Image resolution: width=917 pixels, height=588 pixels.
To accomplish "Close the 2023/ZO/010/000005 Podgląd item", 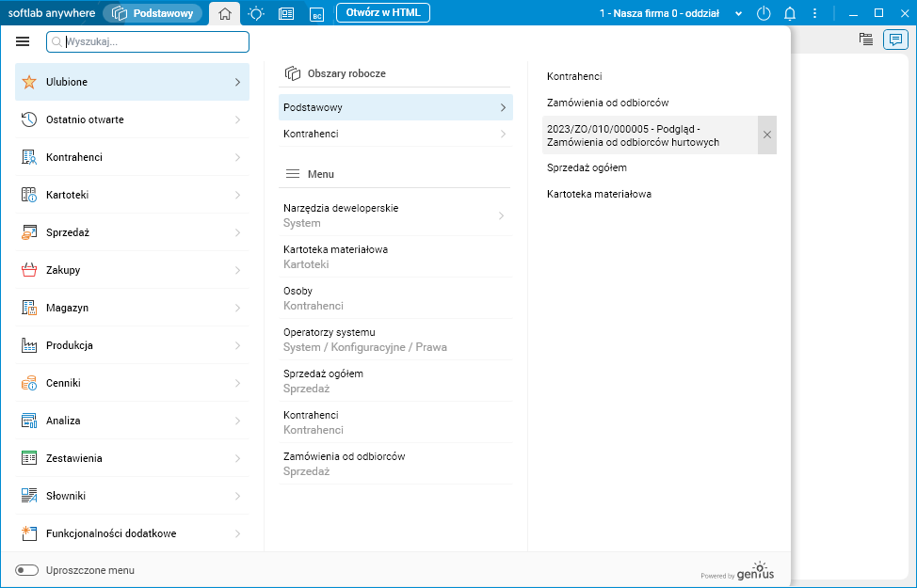I will 767,135.
